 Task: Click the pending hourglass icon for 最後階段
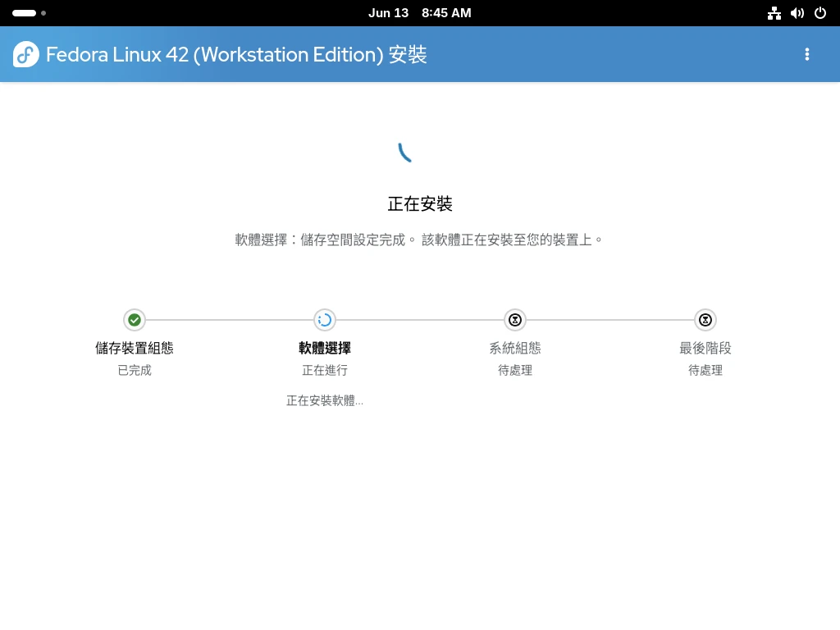(x=705, y=320)
